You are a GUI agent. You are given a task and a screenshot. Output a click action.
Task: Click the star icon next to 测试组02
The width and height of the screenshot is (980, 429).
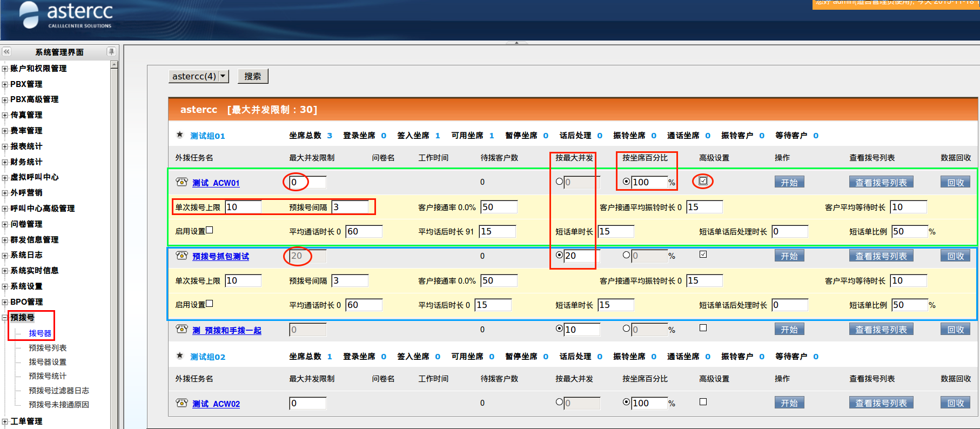[180, 356]
